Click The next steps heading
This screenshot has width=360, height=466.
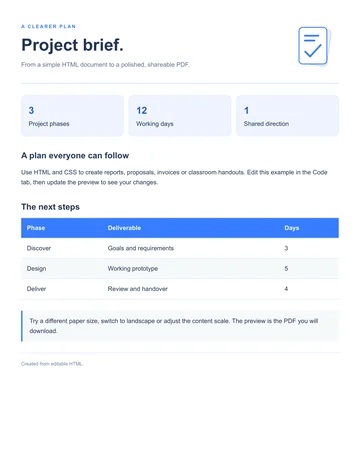tap(50, 207)
